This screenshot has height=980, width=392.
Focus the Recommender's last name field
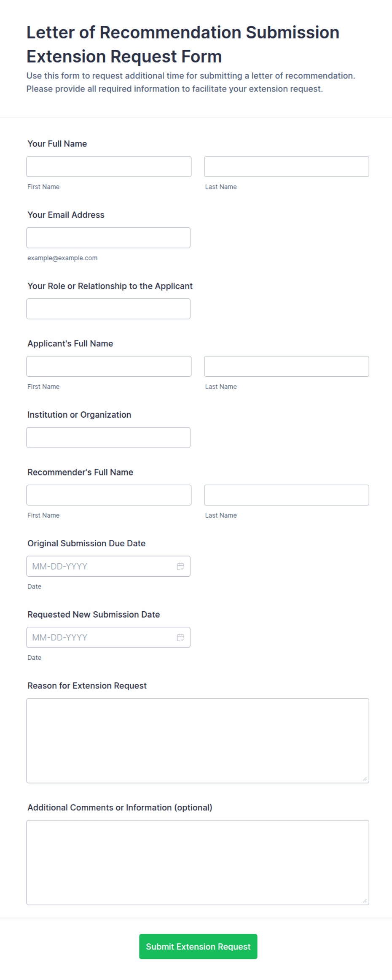[287, 495]
